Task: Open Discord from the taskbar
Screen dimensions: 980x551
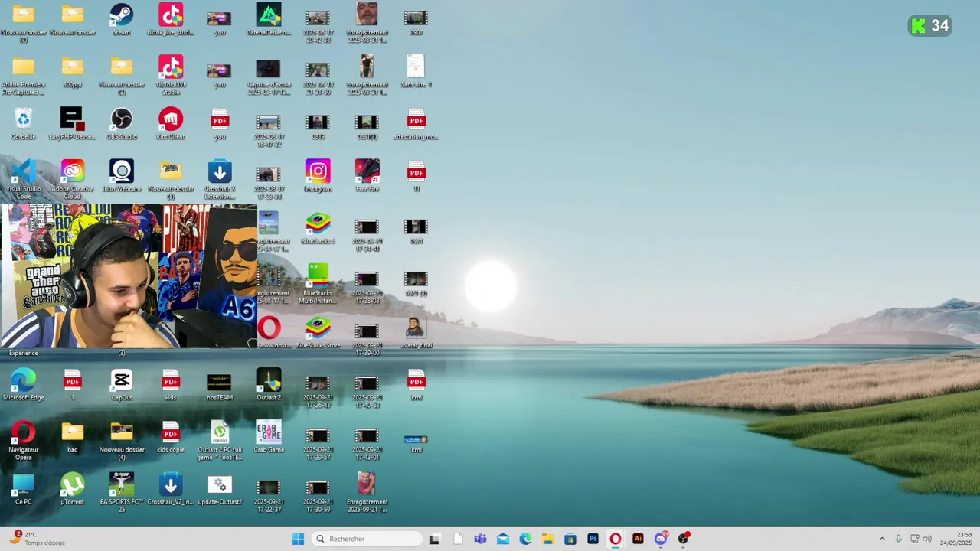Action: click(661, 539)
